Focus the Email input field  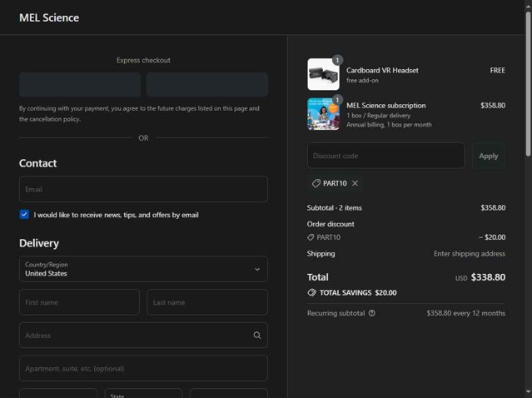point(143,189)
